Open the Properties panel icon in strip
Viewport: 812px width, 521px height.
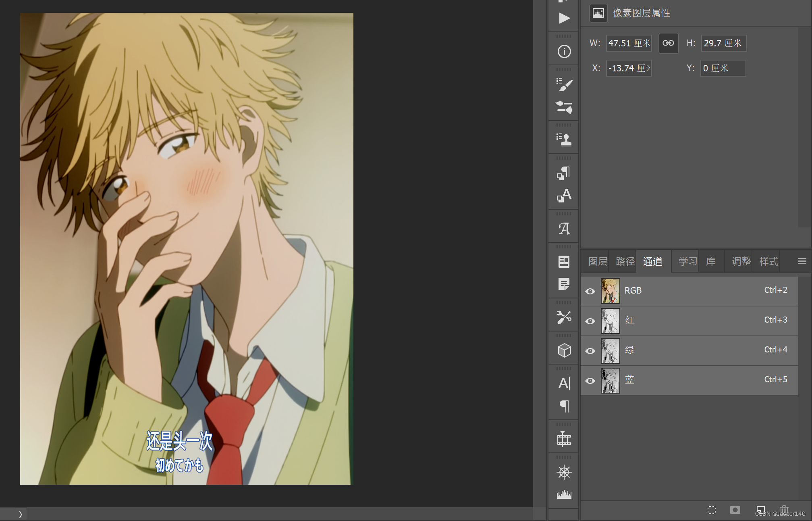pos(564,262)
